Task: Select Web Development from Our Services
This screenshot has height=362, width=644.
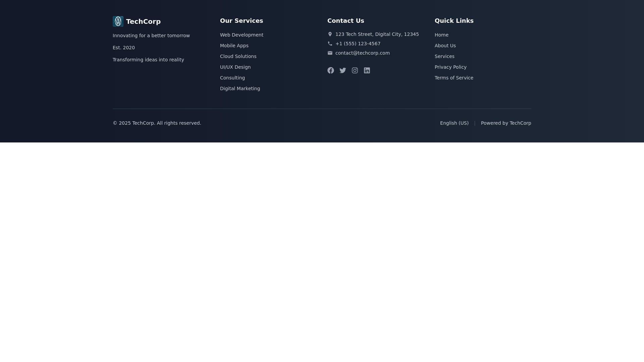Action: click(x=241, y=35)
